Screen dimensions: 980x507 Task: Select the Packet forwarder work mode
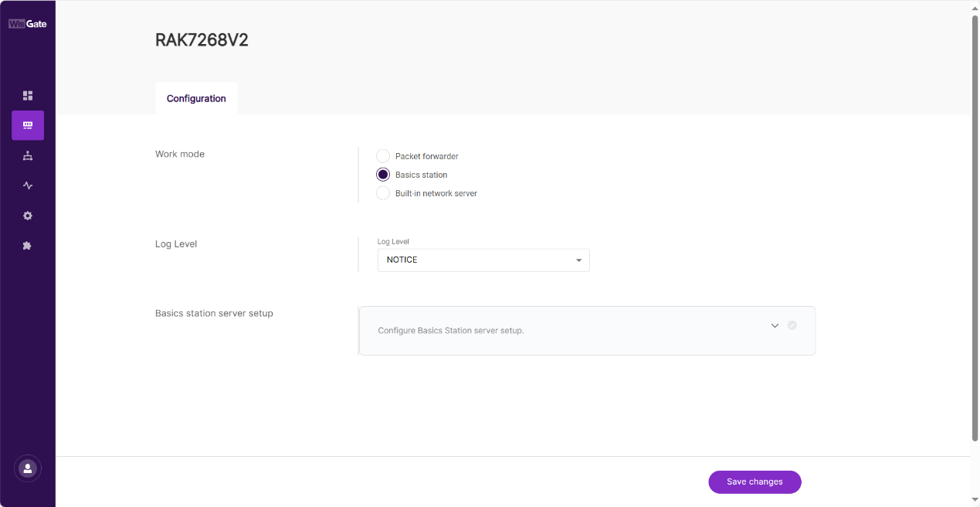click(382, 155)
